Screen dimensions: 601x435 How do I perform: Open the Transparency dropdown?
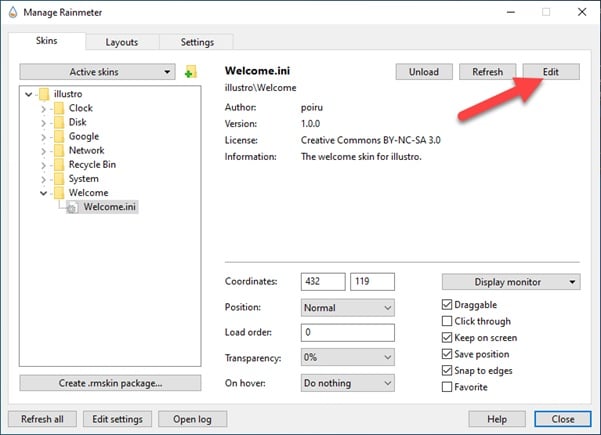(x=348, y=358)
